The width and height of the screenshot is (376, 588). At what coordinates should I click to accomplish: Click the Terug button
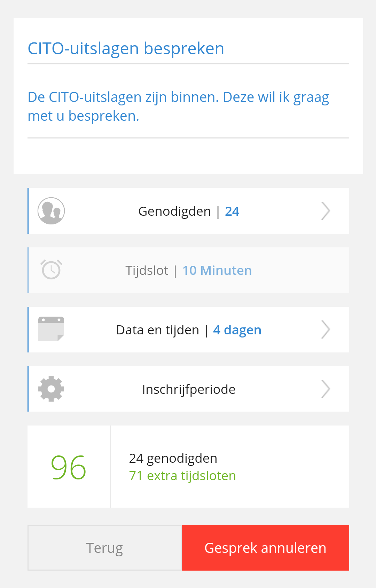105,548
